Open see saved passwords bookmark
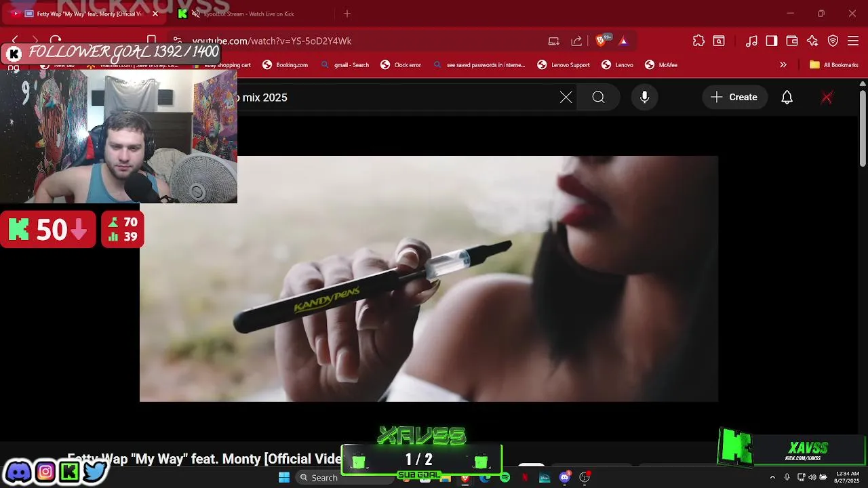The image size is (868, 488). tap(479, 65)
